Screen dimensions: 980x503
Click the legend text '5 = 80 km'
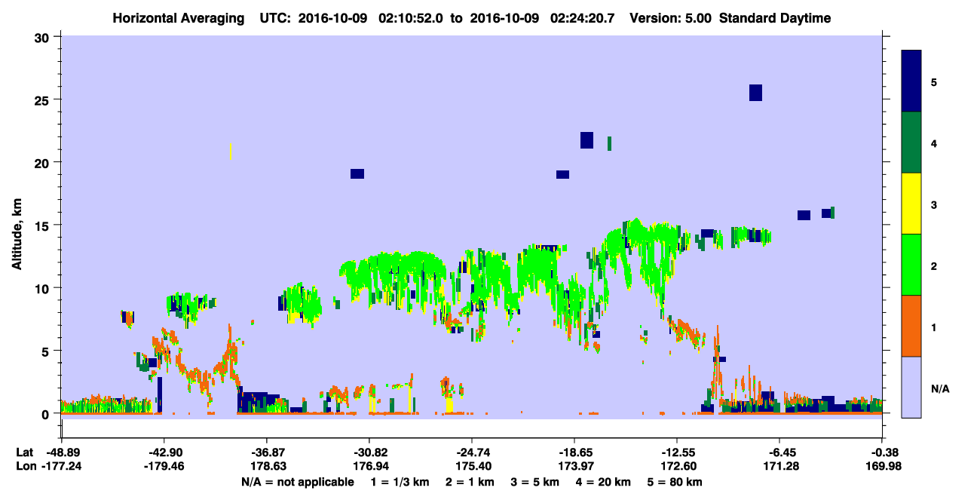675,482
